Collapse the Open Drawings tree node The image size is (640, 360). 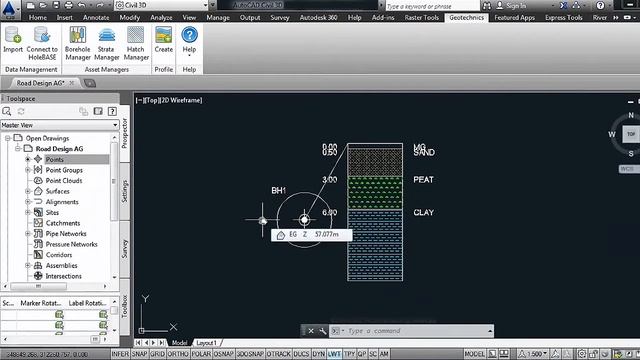7,138
